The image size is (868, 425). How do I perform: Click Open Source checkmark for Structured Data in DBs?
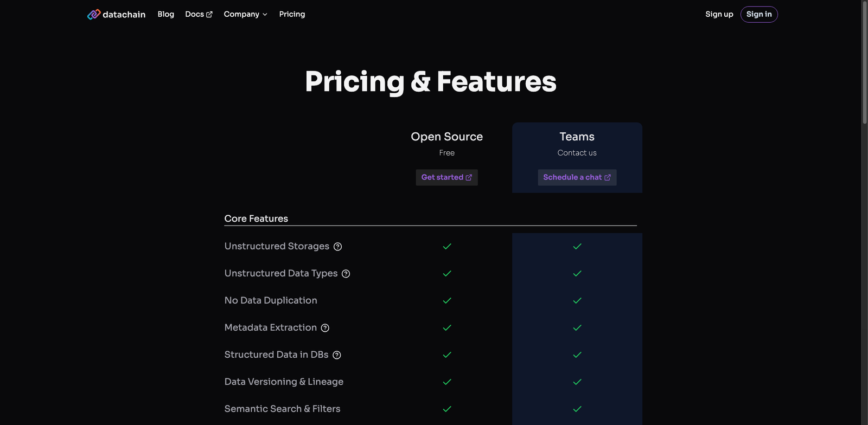447,355
